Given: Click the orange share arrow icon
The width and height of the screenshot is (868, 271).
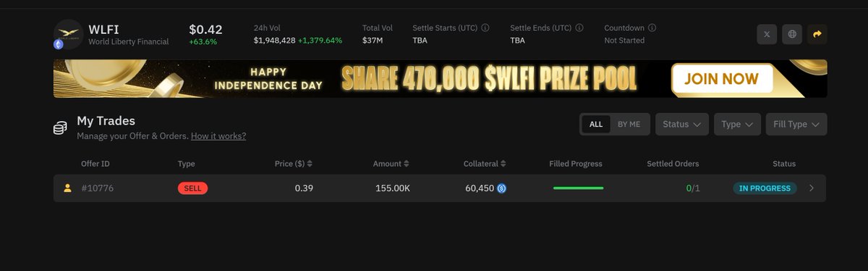Looking at the screenshot, I should point(817,34).
